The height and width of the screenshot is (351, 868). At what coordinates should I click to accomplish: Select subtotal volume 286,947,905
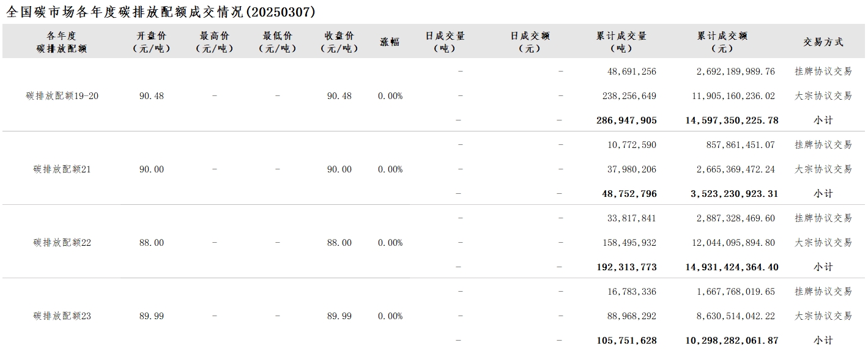[x=626, y=120]
